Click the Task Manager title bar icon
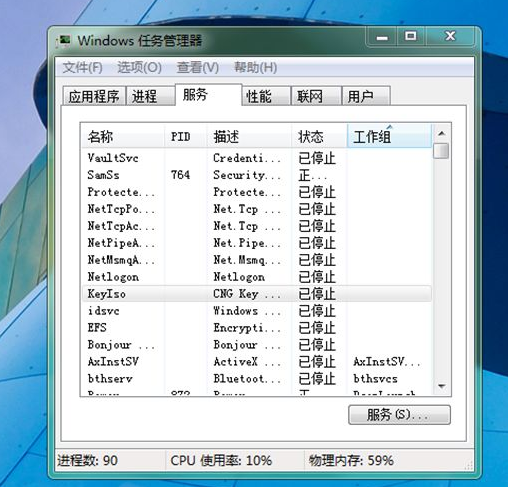508x487 pixels. point(64,41)
